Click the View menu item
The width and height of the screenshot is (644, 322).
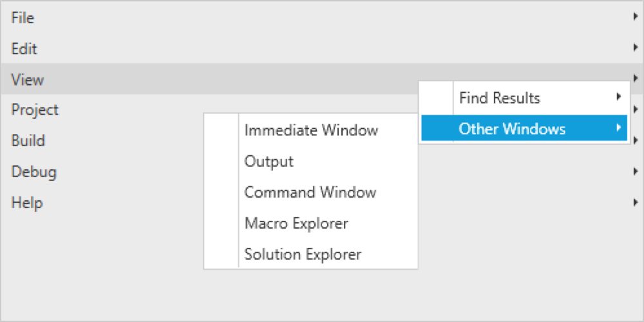[x=28, y=80]
